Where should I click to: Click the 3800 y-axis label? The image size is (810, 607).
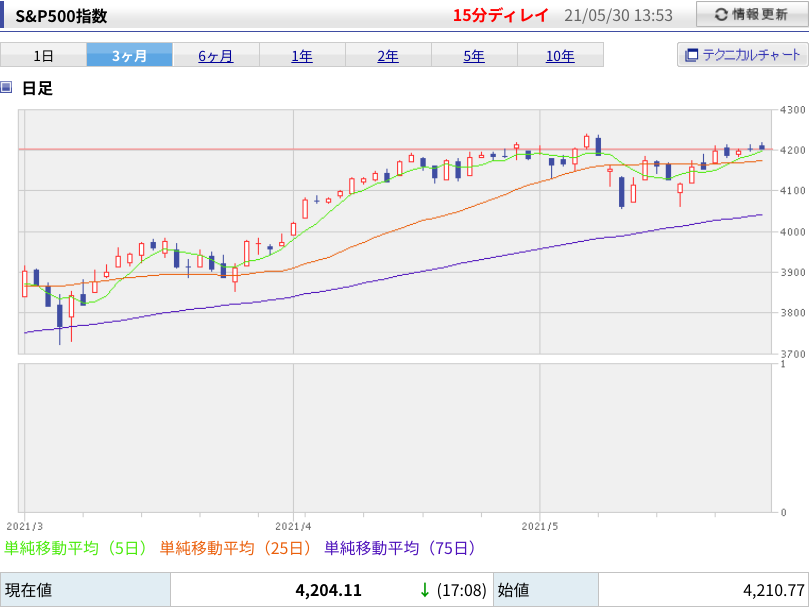point(792,313)
